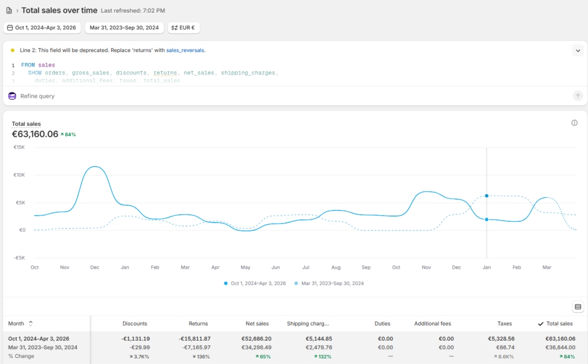Click the Total sales chart title
Image resolution: width=588 pixels, height=364 pixels.
[x=26, y=124]
